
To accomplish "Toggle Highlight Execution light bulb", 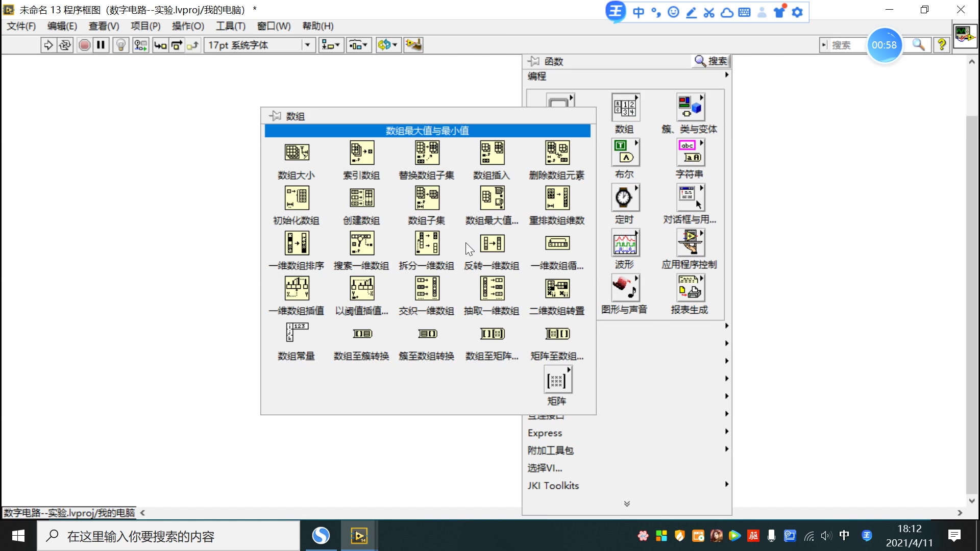I will tap(120, 45).
